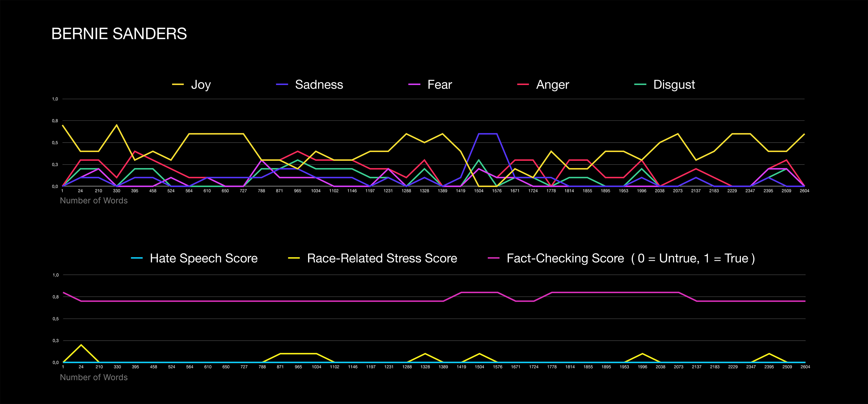This screenshot has width=868, height=404.
Task: Click x-axis label 650 on scores chart
Action: click(x=226, y=367)
